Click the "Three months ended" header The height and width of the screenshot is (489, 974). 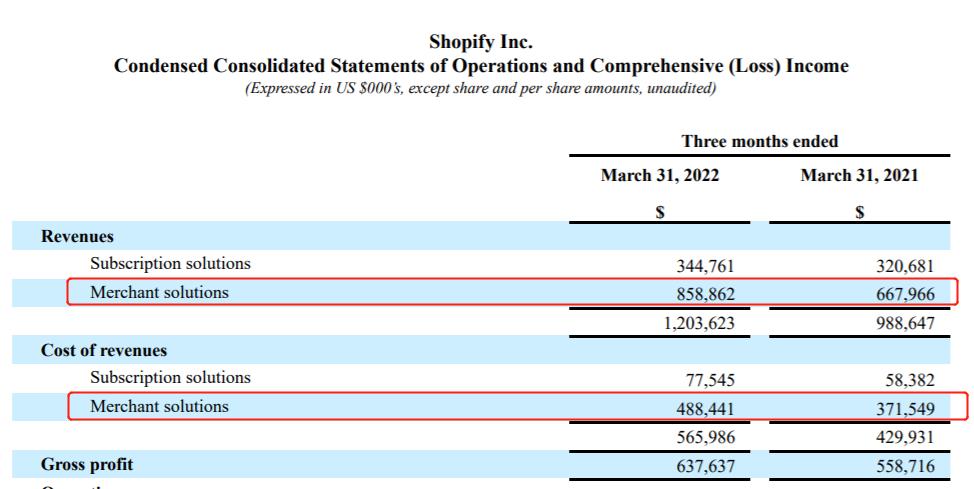[759, 141]
